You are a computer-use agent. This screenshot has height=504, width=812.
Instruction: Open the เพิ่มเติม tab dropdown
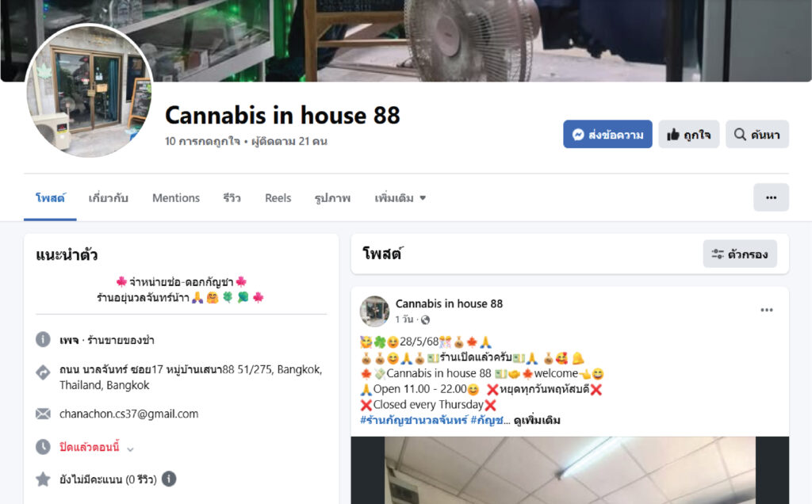tap(400, 198)
